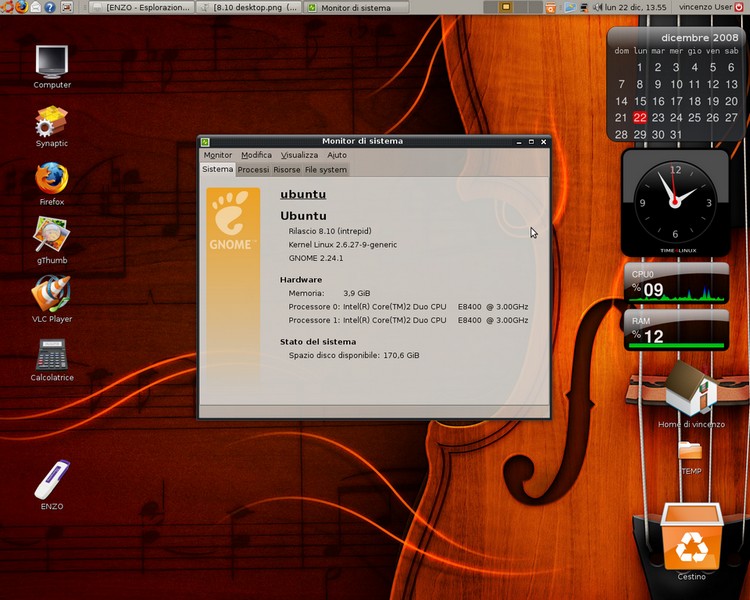Open the Calcolatrice calculator icon
Screen dimensions: 750x600
click(x=52, y=360)
